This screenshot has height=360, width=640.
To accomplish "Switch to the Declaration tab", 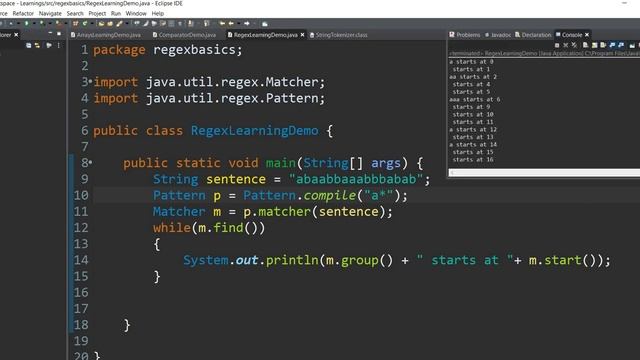I will pyautogui.click(x=533, y=35).
